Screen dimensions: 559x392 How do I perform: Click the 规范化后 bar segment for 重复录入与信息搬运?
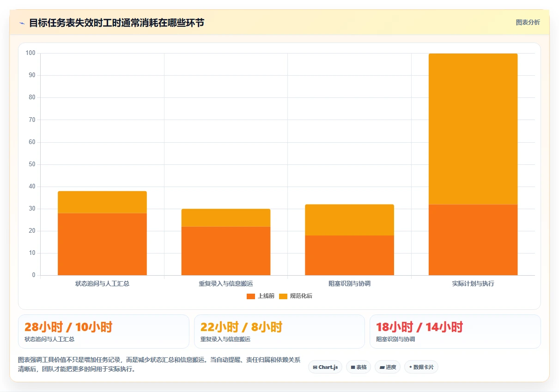pyautogui.click(x=226, y=218)
